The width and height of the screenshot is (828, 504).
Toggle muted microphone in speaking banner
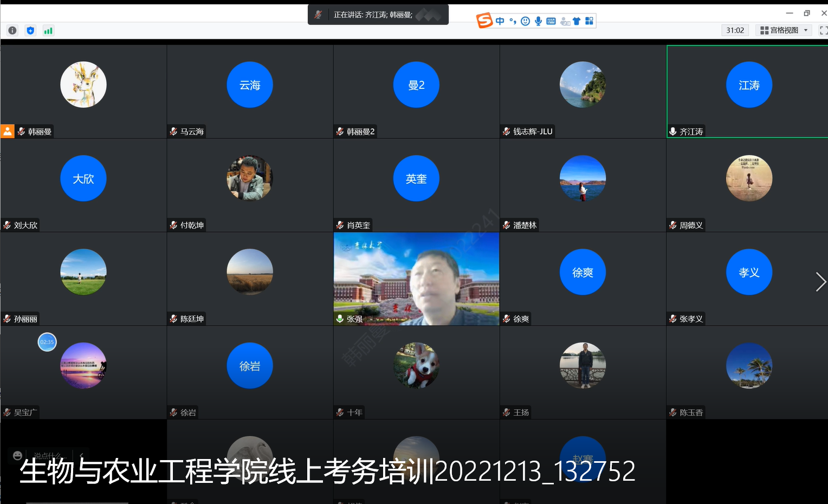point(318,15)
